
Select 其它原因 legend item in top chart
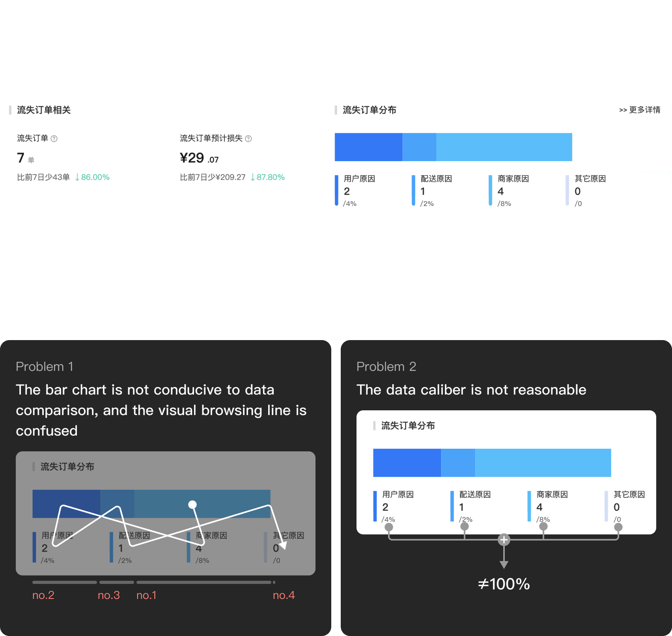pyautogui.click(x=586, y=191)
